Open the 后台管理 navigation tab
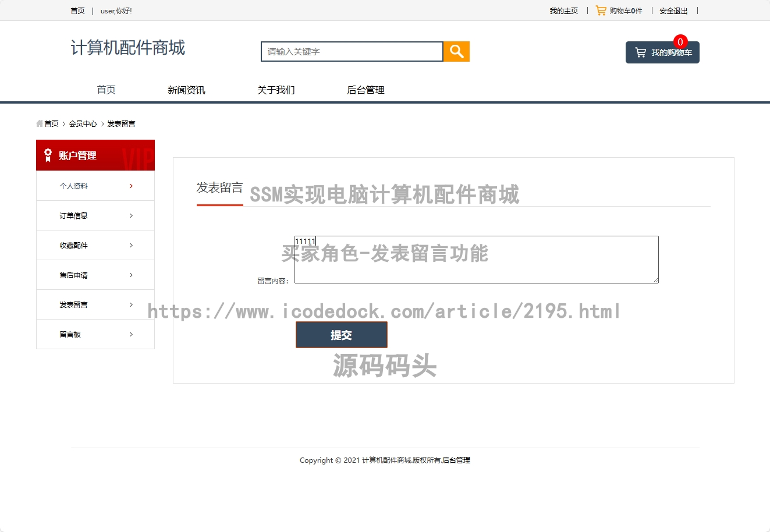Viewport: 770px width, 532px height. pos(366,90)
